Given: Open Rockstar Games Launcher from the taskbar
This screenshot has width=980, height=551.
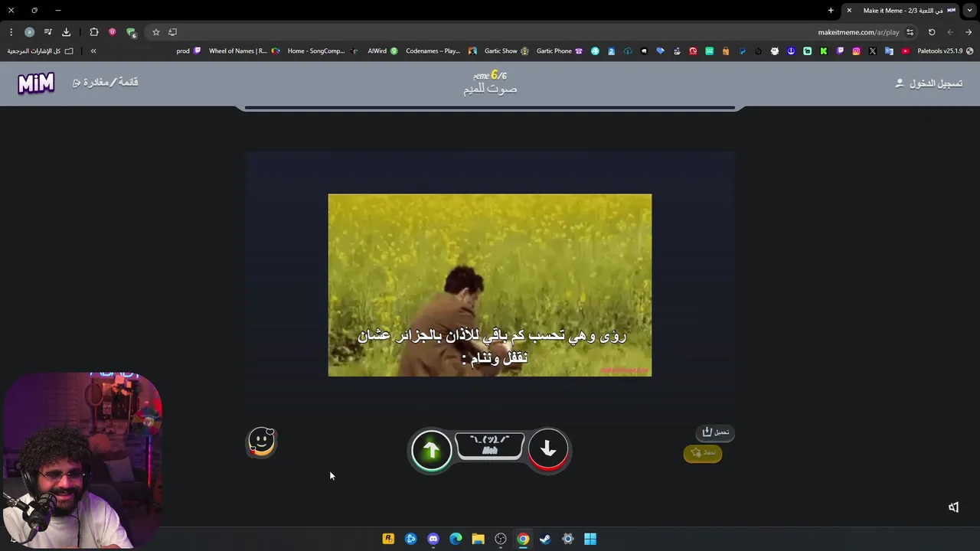Looking at the screenshot, I should click(x=388, y=539).
